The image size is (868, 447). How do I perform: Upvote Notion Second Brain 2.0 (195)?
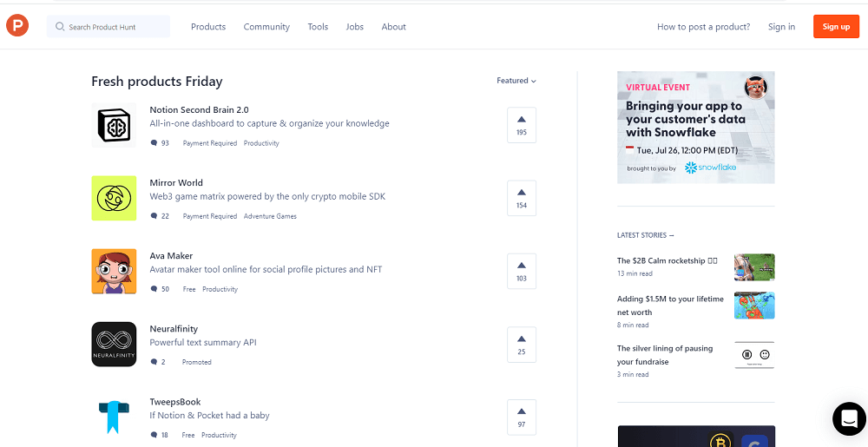(522, 125)
